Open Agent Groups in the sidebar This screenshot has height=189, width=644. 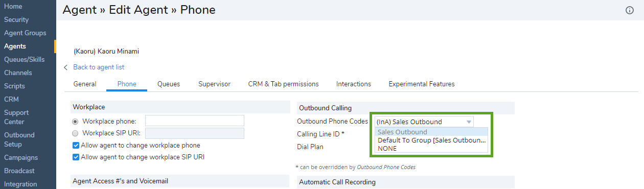tap(25, 33)
